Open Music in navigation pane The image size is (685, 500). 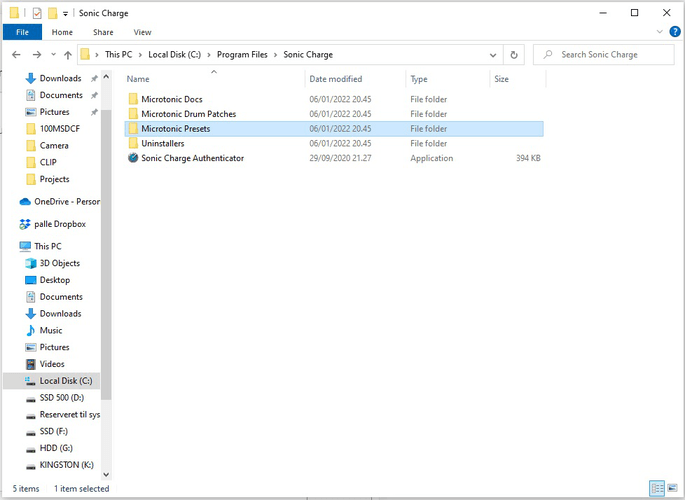click(x=51, y=331)
